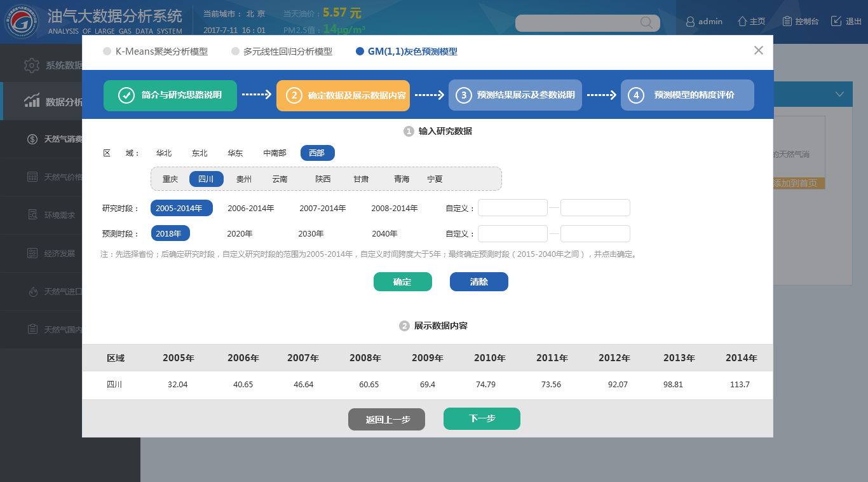Open the 控制台 console icon
The image size is (868, 482).
tap(787, 21)
